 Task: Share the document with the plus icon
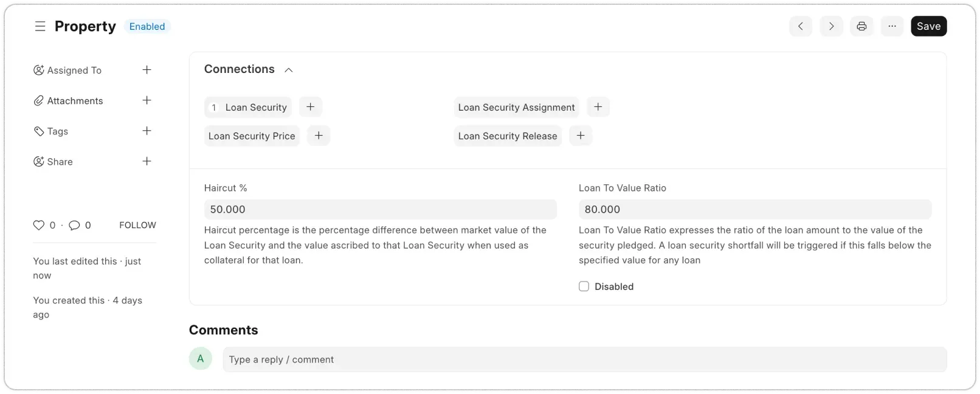tap(147, 161)
